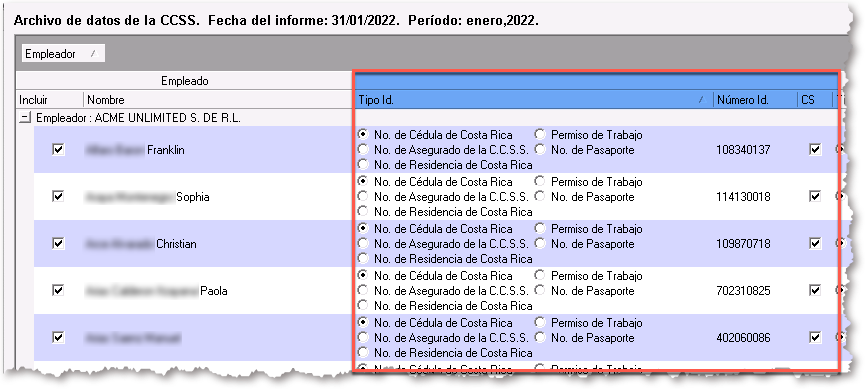Viewport: 865px width, 389px height.
Task: Uncheck Incluir checkbox for Christian
Action: click(x=58, y=243)
